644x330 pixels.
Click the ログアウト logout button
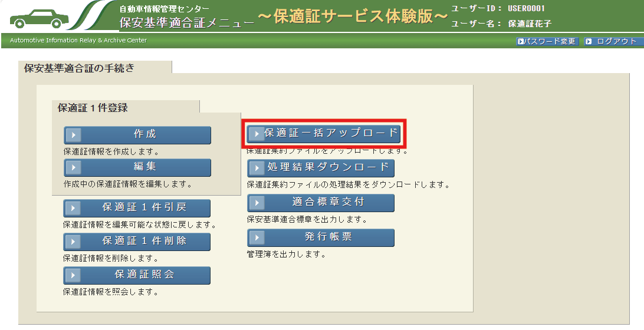613,41
